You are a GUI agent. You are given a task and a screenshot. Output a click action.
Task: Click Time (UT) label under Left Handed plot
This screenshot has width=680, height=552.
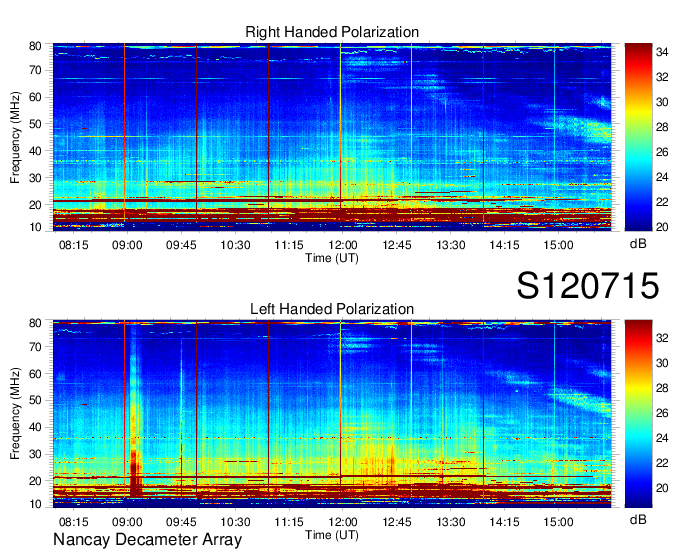coord(332,535)
